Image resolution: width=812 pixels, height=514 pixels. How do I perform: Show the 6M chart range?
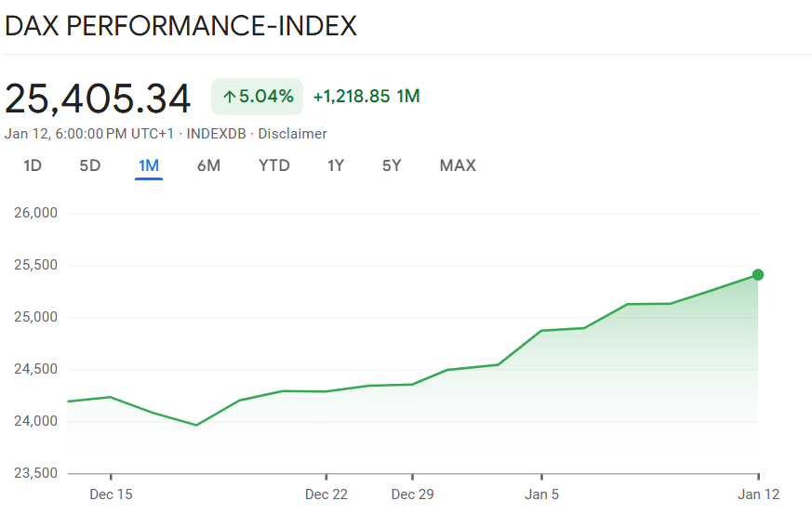click(208, 165)
